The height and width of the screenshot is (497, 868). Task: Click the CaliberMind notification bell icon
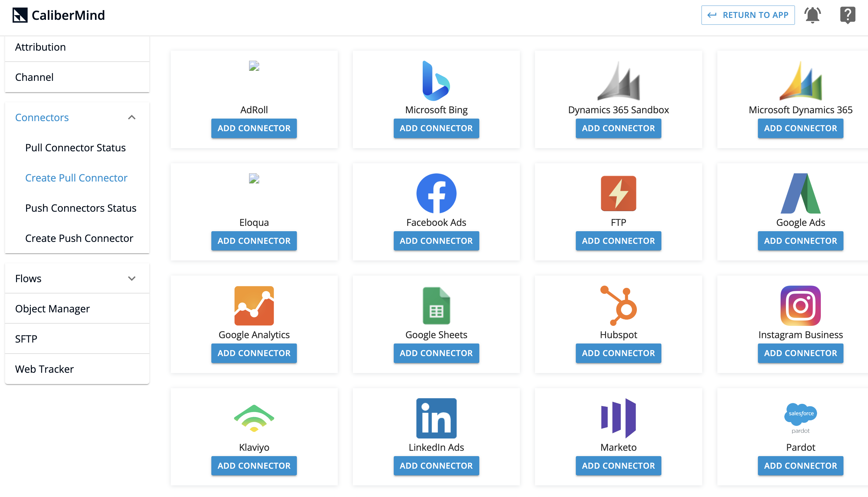point(813,15)
